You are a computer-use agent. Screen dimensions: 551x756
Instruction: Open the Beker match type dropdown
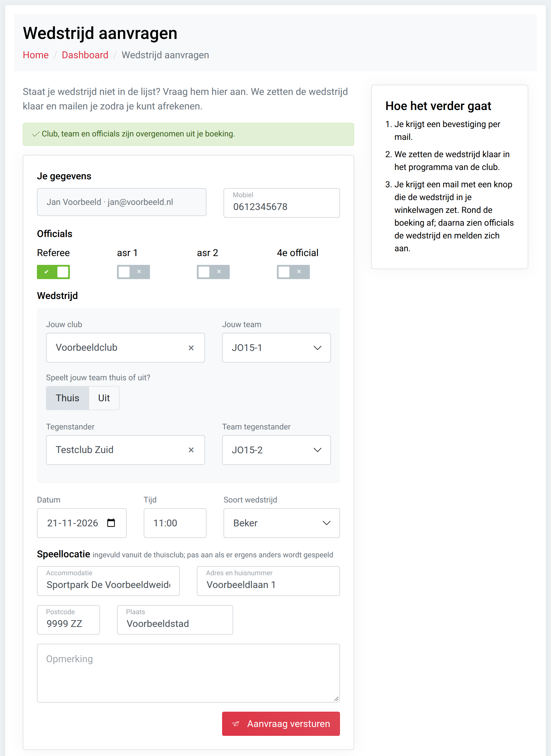pyautogui.click(x=281, y=523)
